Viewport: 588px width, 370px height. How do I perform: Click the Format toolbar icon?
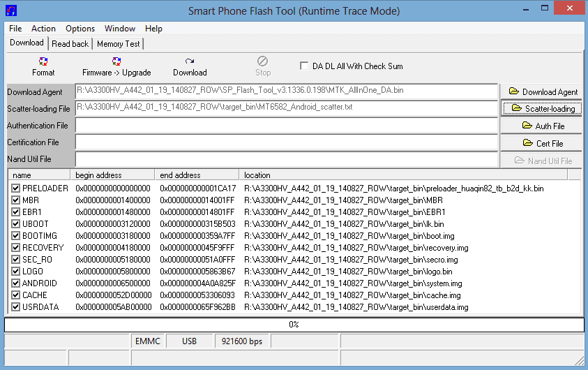point(43,61)
